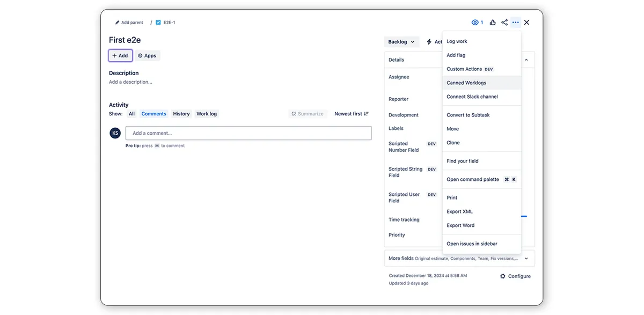The height and width of the screenshot is (315, 644).
Task: Select Custom Actions menu entry
Action: (482, 69)
